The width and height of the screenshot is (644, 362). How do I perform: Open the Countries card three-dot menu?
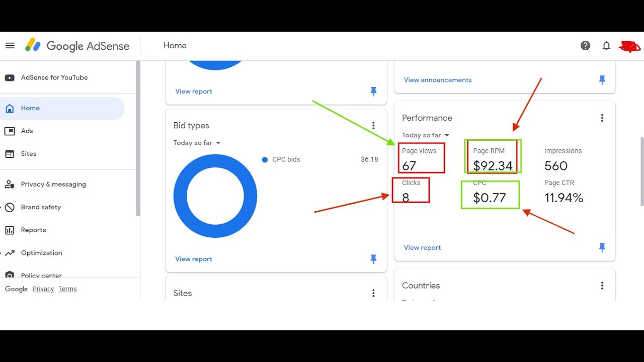(x=602, y=286)
